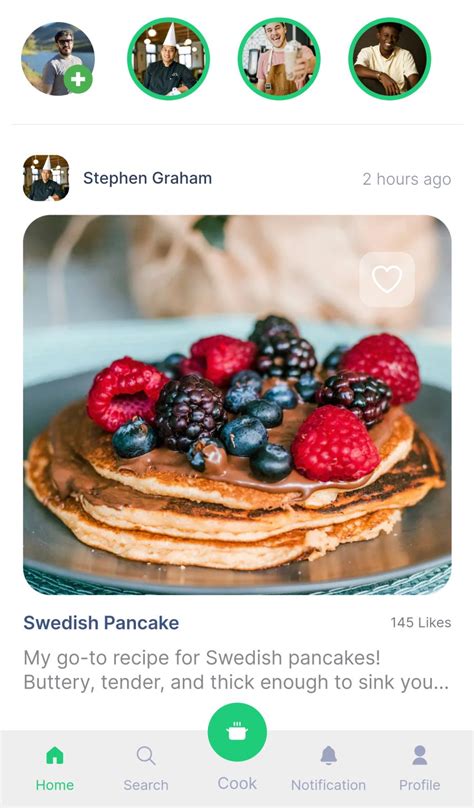The width and height of the screenshot is (474, 808).
Task: Open the barista holding drink story
Action: pos(279,59)
